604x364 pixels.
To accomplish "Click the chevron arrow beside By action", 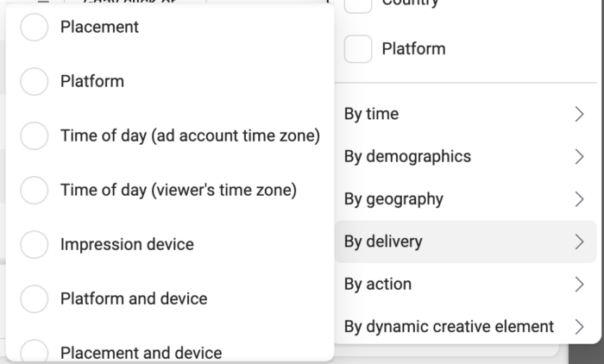I will [x=579, y=285].
